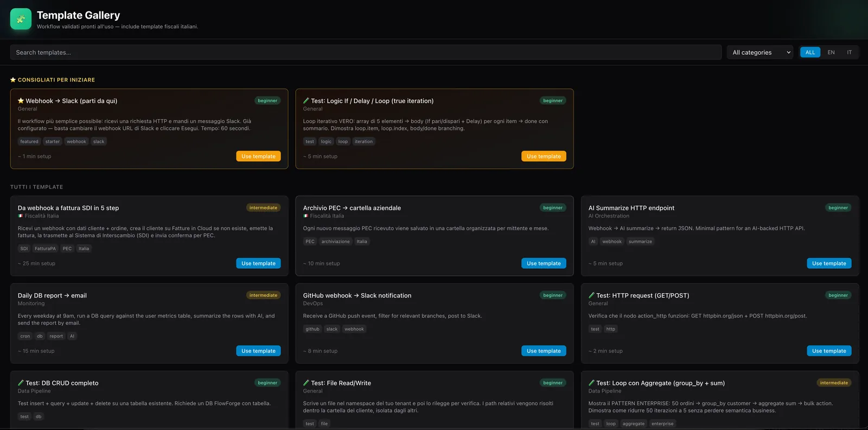
Task: Click the Template Gallery puzzle logo icon
Action: pos(21,19)
